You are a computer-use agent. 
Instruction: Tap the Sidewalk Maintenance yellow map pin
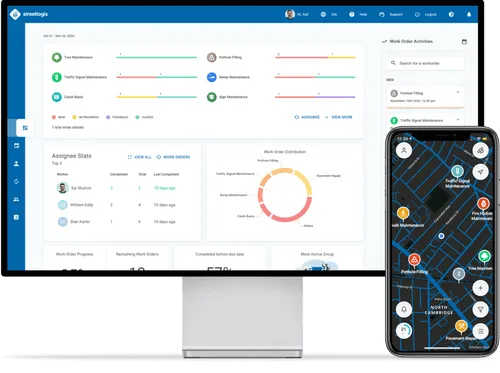point(403,213)
